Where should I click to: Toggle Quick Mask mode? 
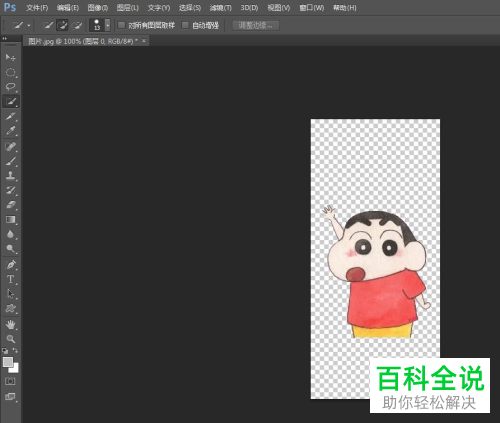10,381
